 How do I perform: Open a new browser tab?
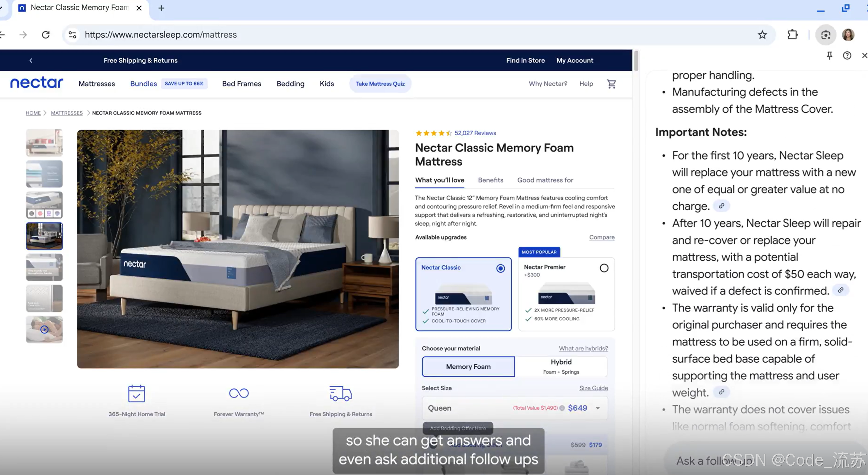click(x=161, y=8)
